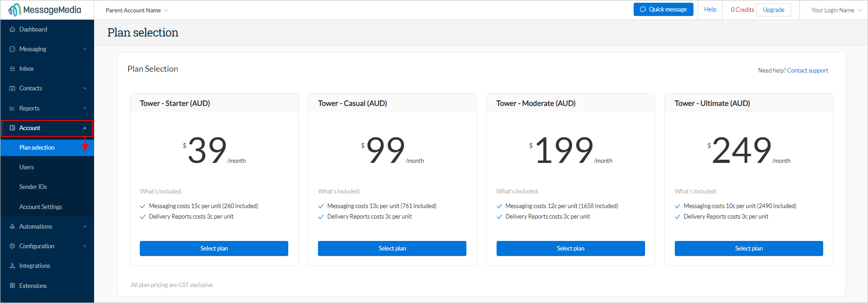Open the Parent Account Name dropdown
The height and width of the screenshot is (303, 868).
pyautogui.click(x=137, y=10)
